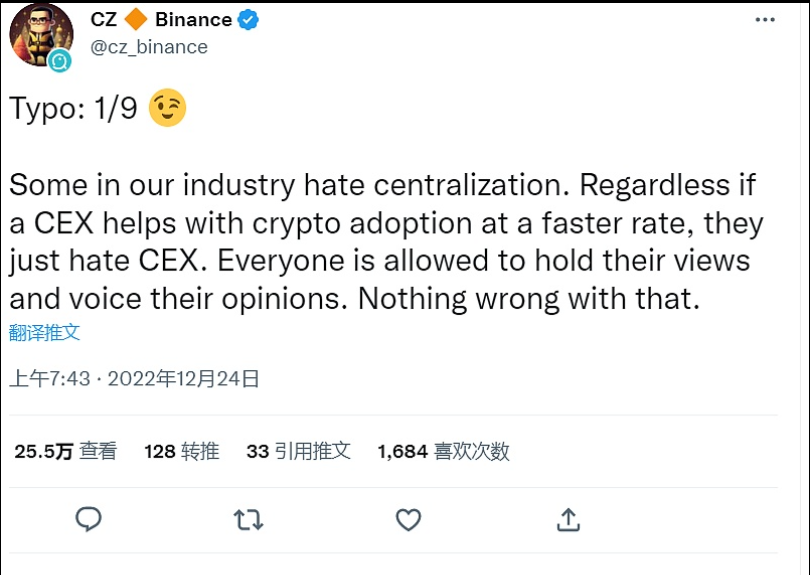The image size is (810, 575).
Task: Open the 33 引用推文 quote tweets
Action: point(298,452)
